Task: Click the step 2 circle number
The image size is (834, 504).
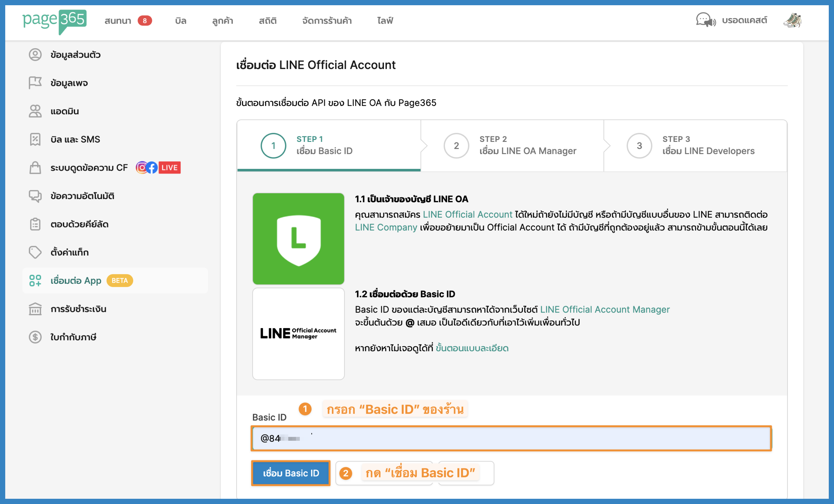Action: (456, 146)
